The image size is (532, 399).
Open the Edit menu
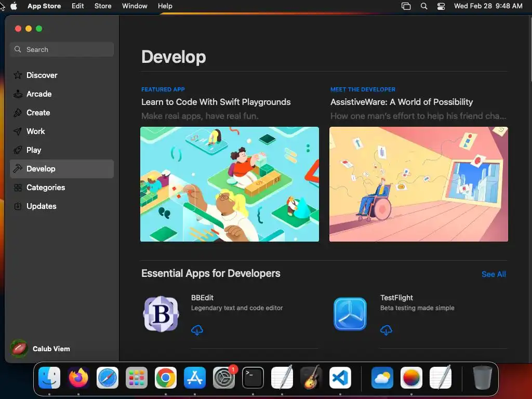(x=78, y=6)
